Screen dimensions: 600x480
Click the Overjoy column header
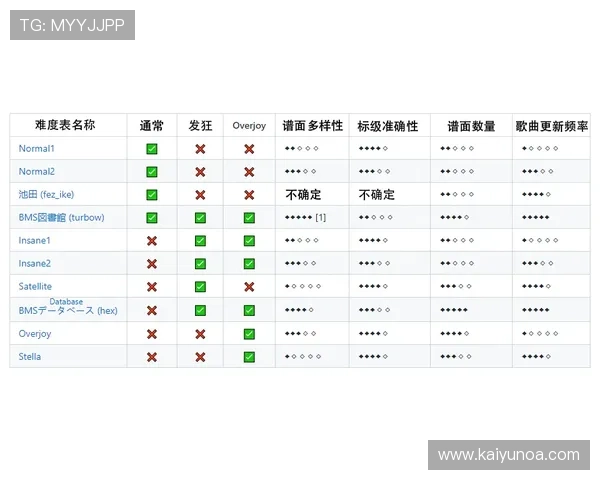[x=249, y=126]
